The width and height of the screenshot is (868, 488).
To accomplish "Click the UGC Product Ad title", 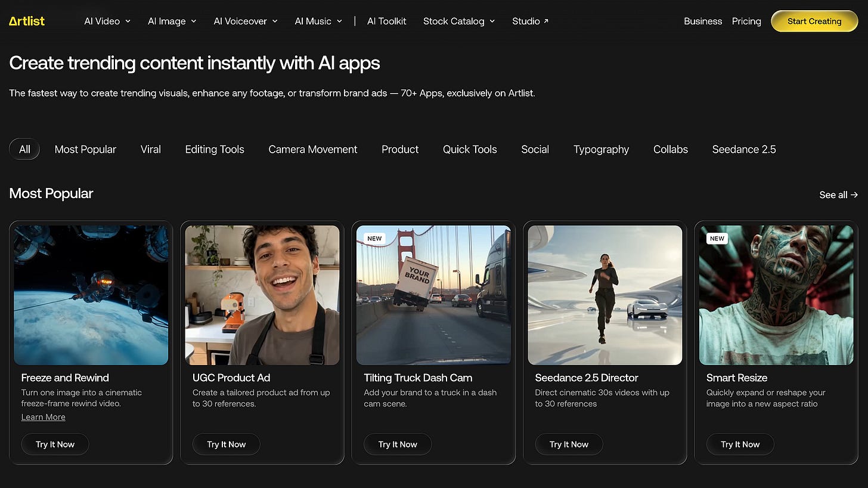I will 231,378.
